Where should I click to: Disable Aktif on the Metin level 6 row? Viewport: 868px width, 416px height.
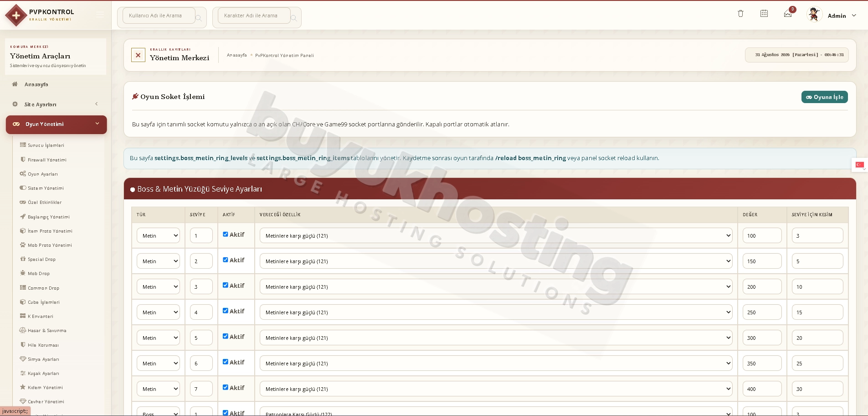[226, 362]
